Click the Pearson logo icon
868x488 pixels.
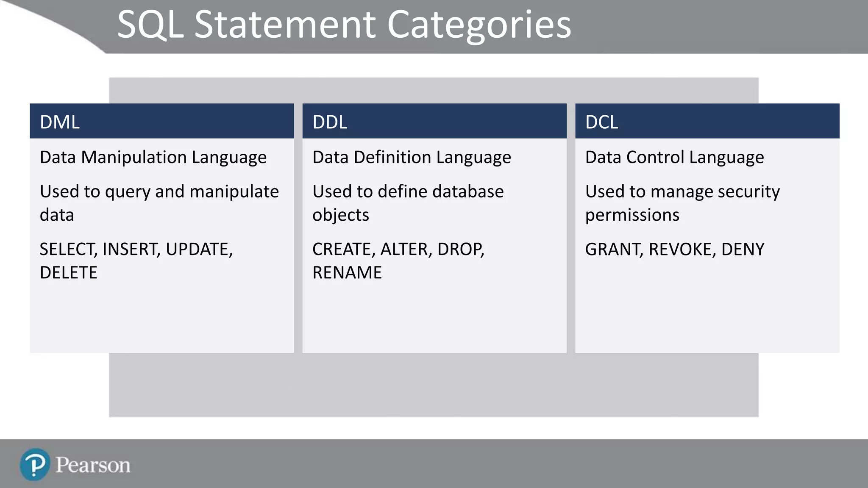(35, 465)
